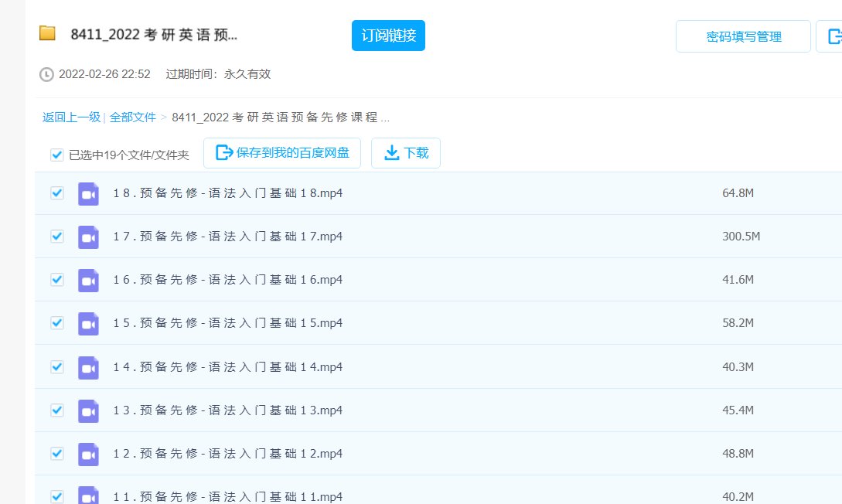Click 保存到我的百度网盘 to save files

[282, 152]
